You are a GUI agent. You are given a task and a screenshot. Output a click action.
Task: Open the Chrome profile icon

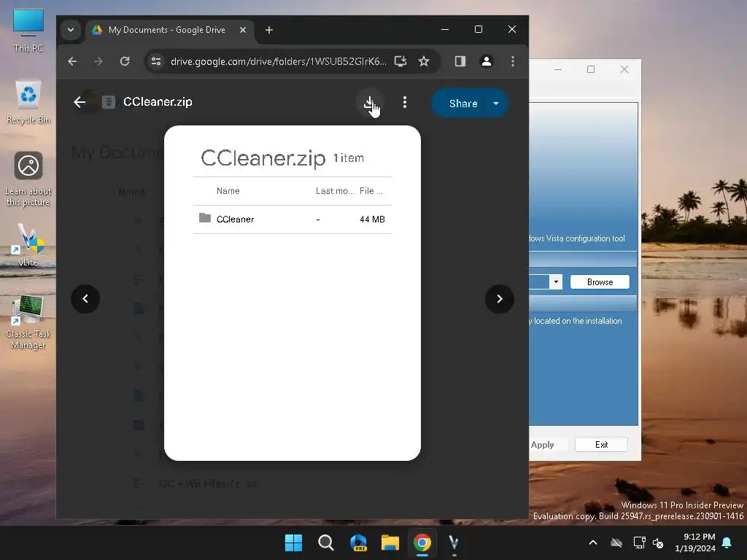(487, 61)
